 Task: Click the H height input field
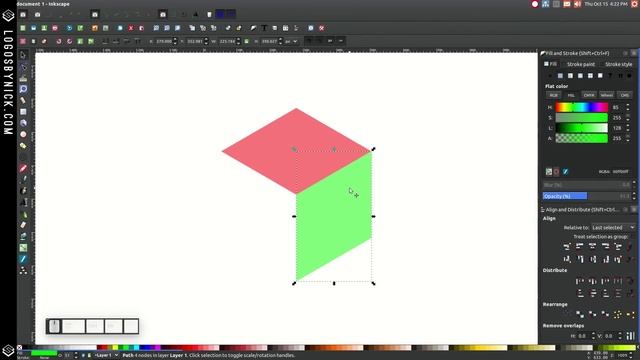pos(269,41)
